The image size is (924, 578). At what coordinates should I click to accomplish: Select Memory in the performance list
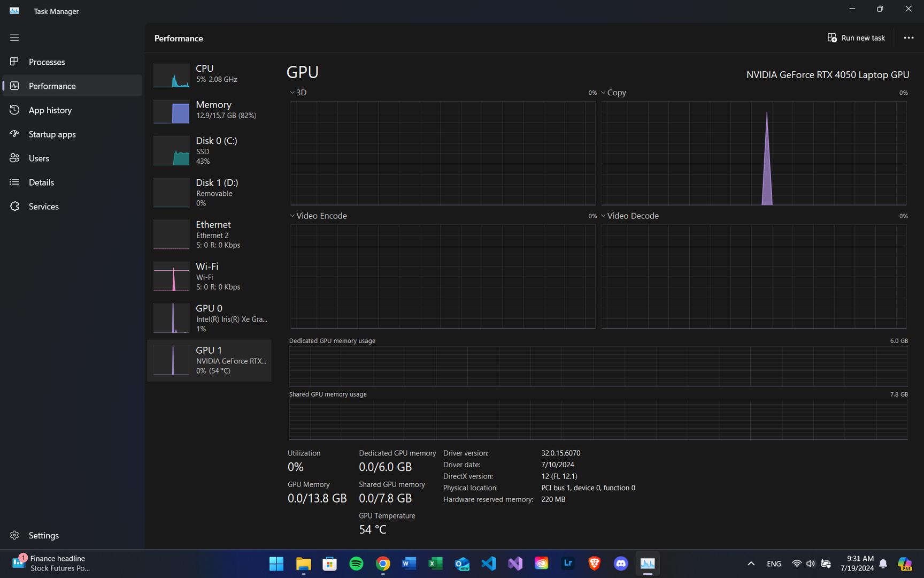point(209,110)
